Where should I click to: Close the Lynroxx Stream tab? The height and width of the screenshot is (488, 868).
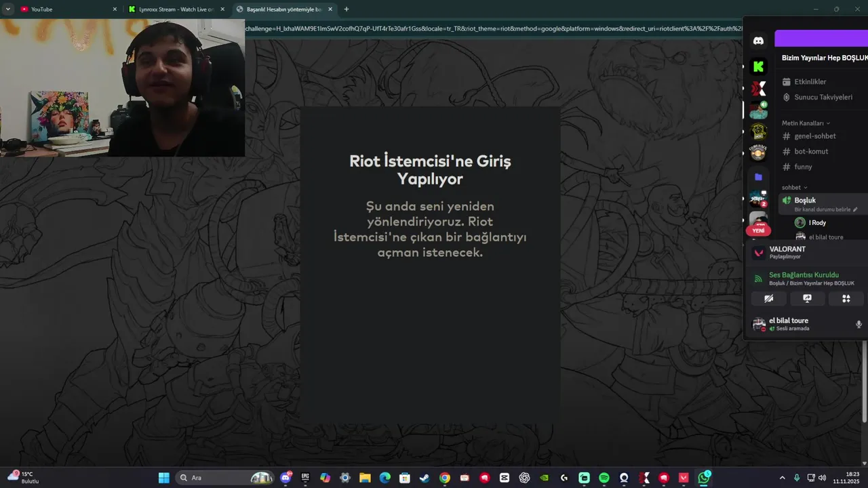coord(222,9)
